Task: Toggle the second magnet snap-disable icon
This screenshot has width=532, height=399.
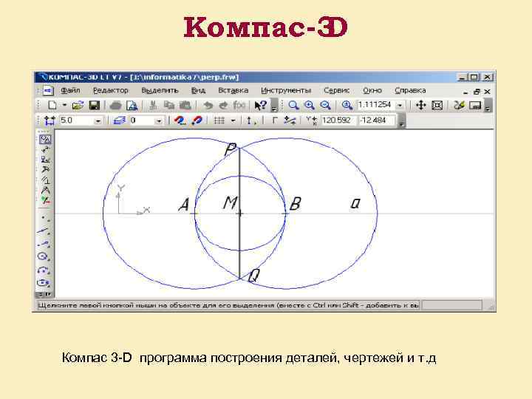Action: [197, 120]
